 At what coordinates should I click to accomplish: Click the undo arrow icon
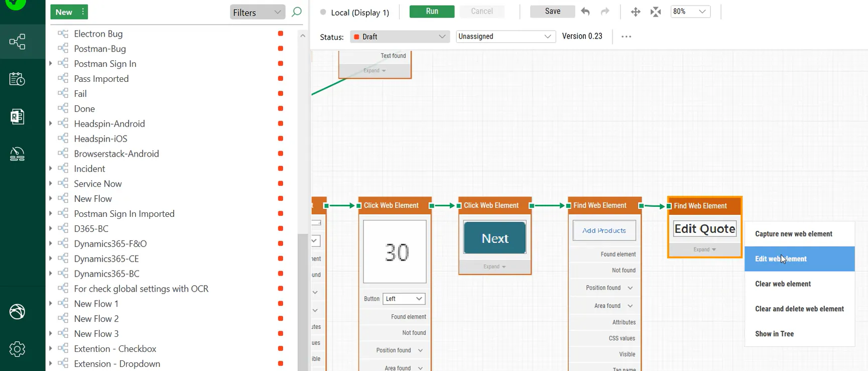(585, 12)
